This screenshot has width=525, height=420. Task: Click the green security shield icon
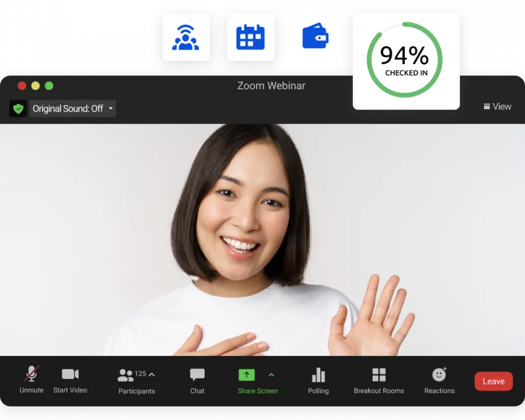pyautogui.click(x=18, y=108)
